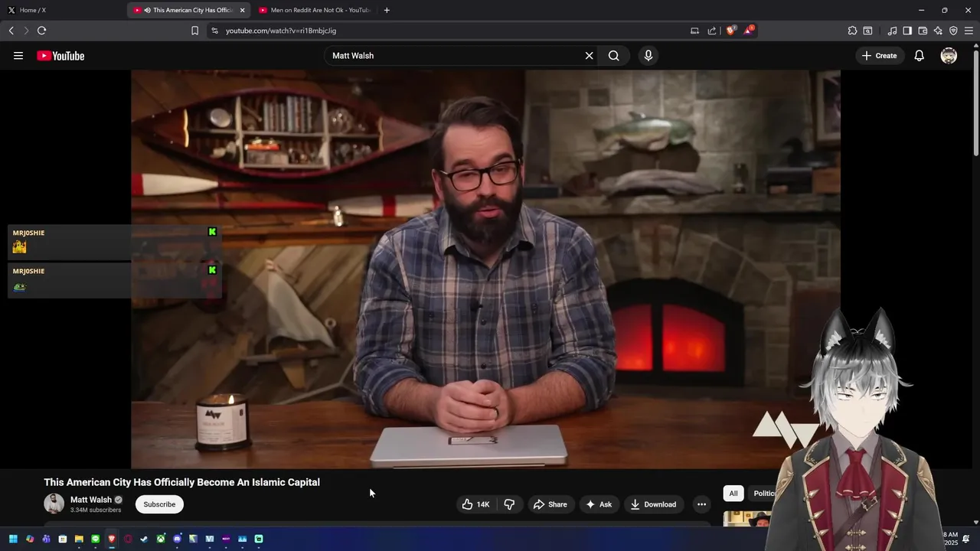Open Brave browser taskbar icon
The image size is (980, 551).
112,539
